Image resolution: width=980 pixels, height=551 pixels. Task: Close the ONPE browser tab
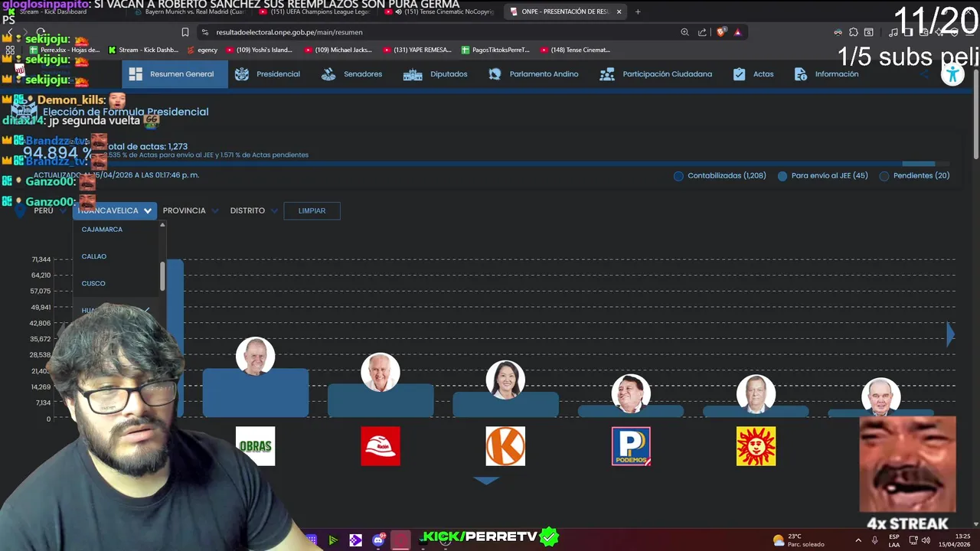coord(619,11)
